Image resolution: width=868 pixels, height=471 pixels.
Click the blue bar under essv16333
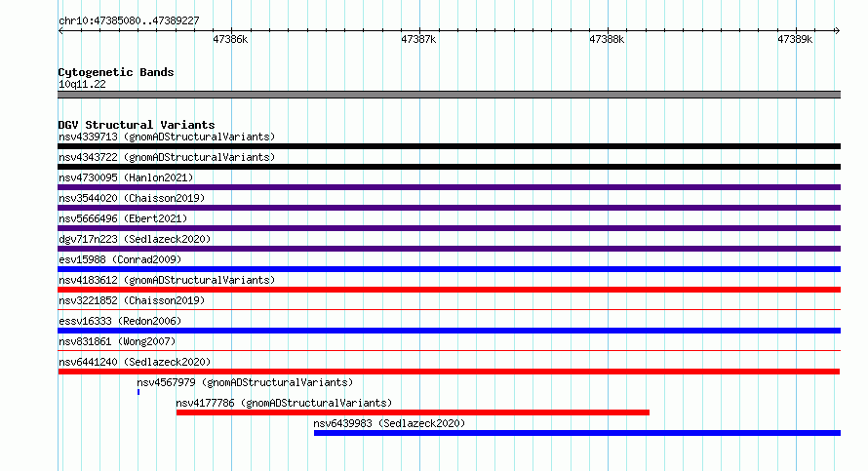coord(449,331)
